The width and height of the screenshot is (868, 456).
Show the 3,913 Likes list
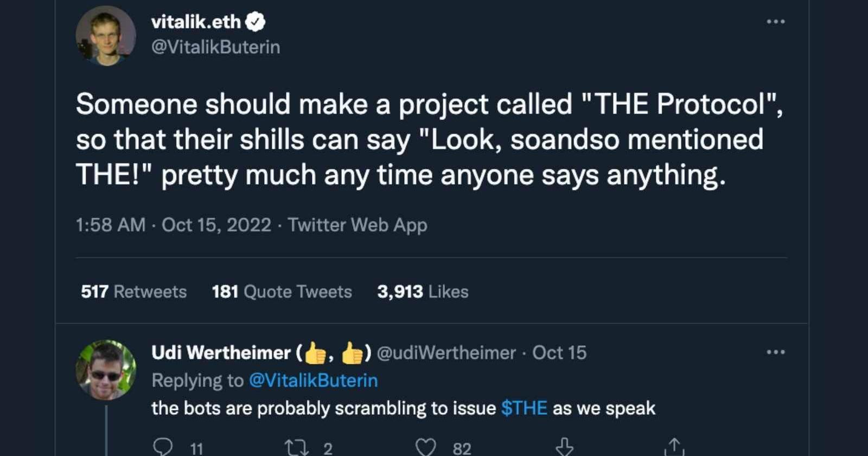[423, 292]
